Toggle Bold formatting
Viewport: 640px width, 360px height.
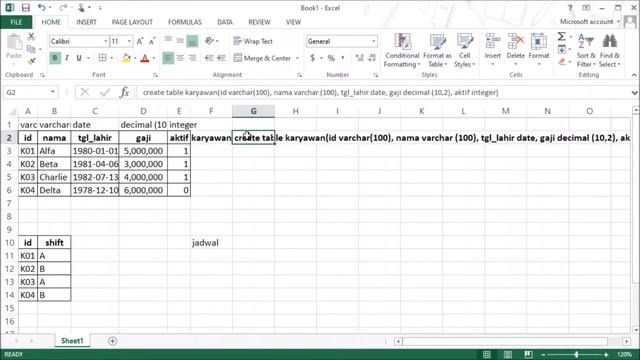[x=55, y=58]
